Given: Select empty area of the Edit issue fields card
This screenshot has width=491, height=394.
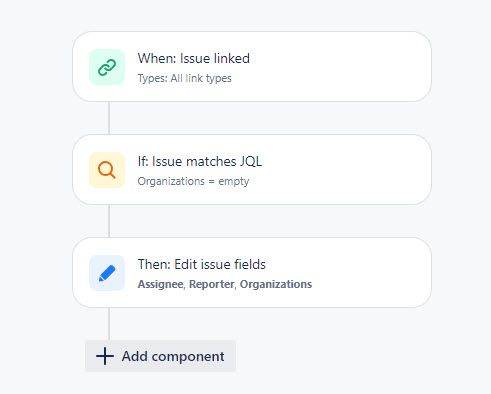Looking at the screenshot, I should [x=370, y=273].
